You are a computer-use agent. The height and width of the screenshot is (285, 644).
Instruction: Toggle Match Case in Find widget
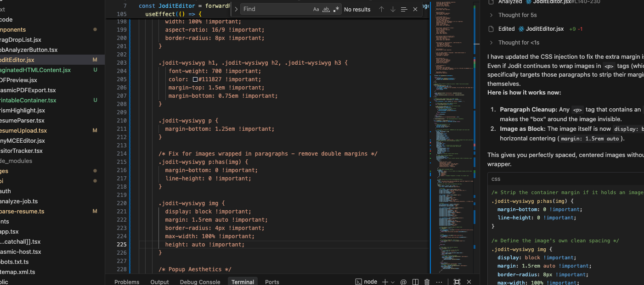pyautogui.click(x=316, y=9)
